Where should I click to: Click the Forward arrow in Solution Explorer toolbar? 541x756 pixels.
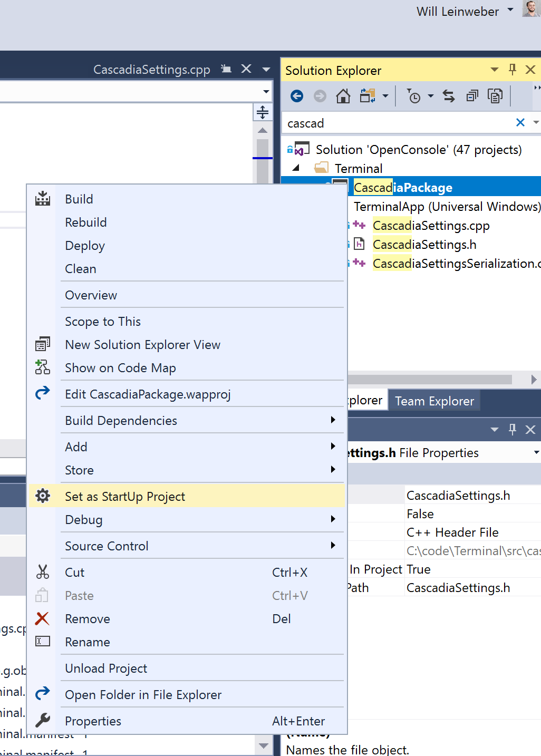(x=320, y=96)
